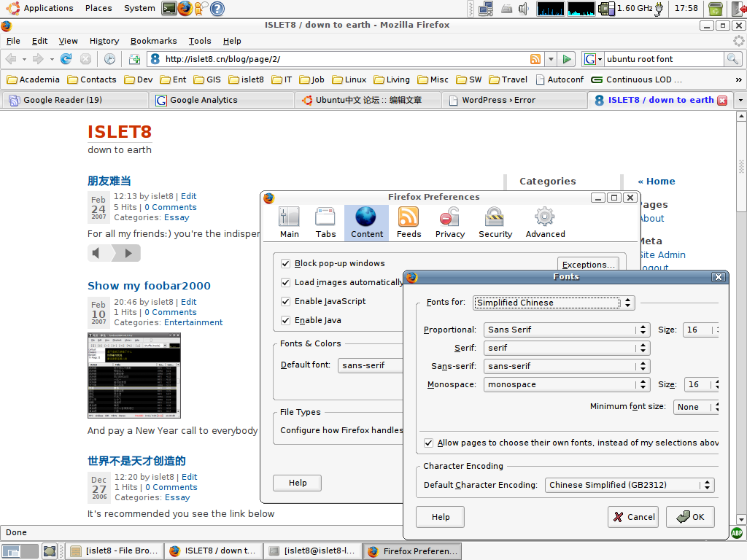Toggle Enable JavaScript checkbox
Viewport: 747px width, 560px height.
[285, 301]
